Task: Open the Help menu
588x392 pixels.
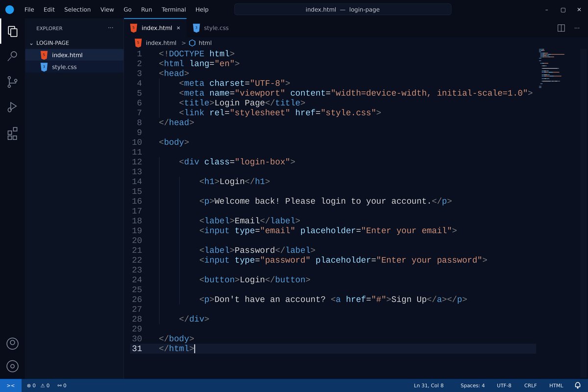Action: tap(202, 9)
